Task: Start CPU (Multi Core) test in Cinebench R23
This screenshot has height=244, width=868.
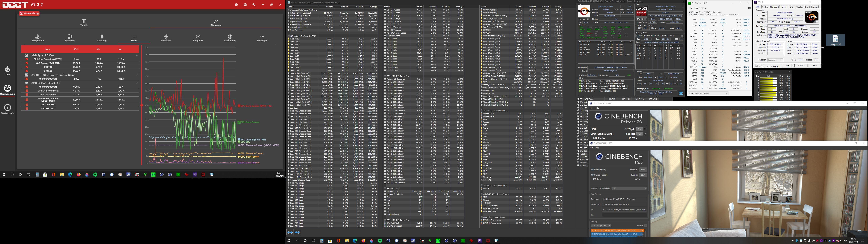Action: pos(643,169)
